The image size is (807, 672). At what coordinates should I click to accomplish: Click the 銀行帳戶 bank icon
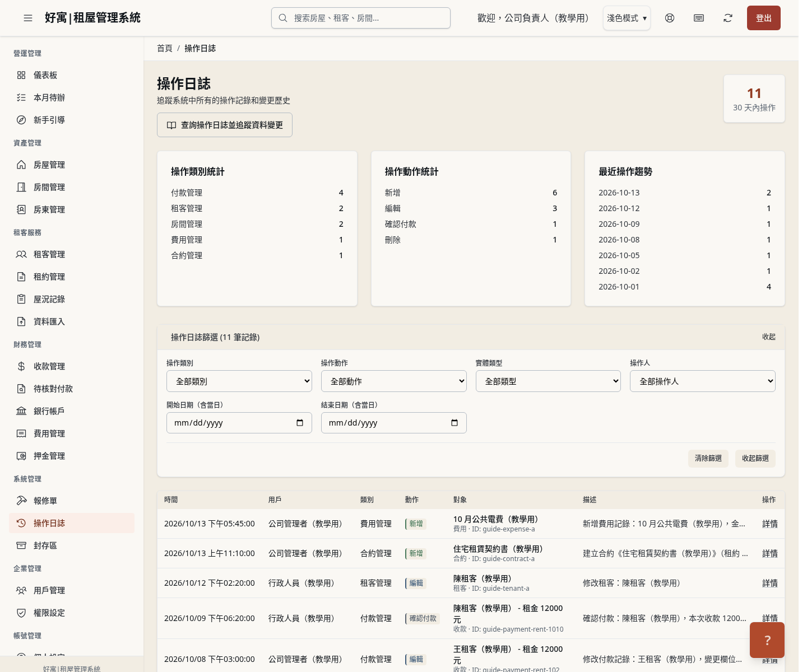pyautogui.click(x=21, y=411)
